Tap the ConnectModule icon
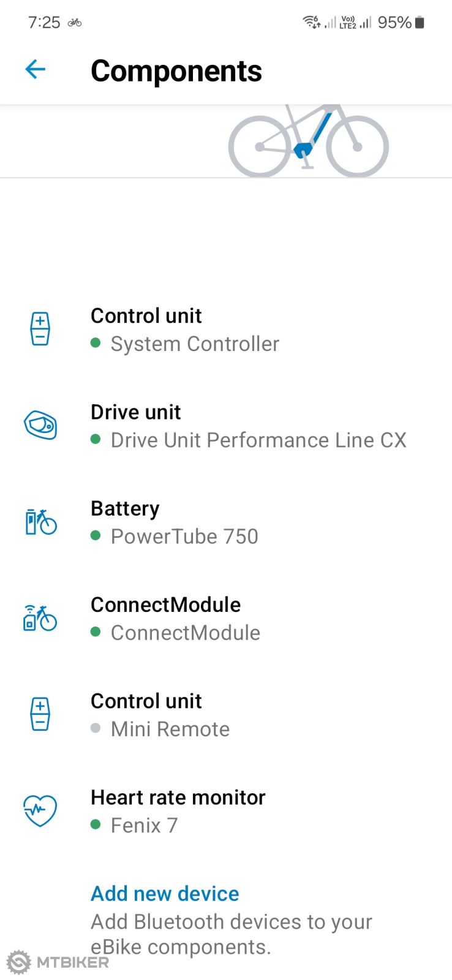The height and width of the screenshot is (980, 452). [40, 618]
